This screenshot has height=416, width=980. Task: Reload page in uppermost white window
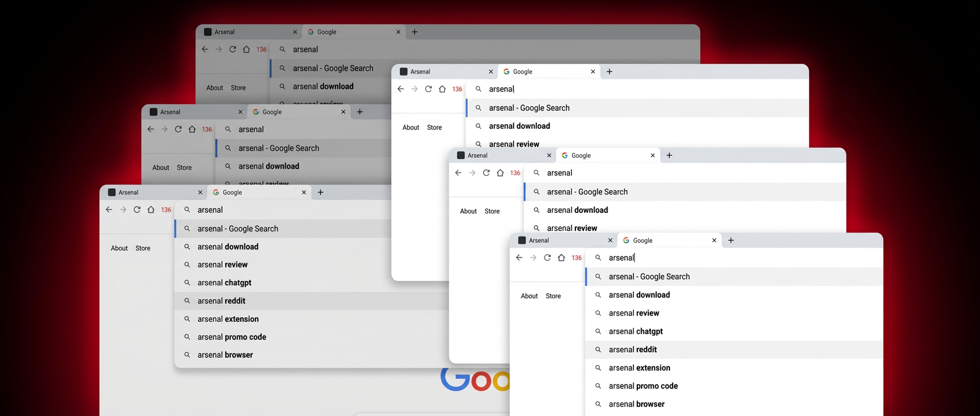(428, 89)
